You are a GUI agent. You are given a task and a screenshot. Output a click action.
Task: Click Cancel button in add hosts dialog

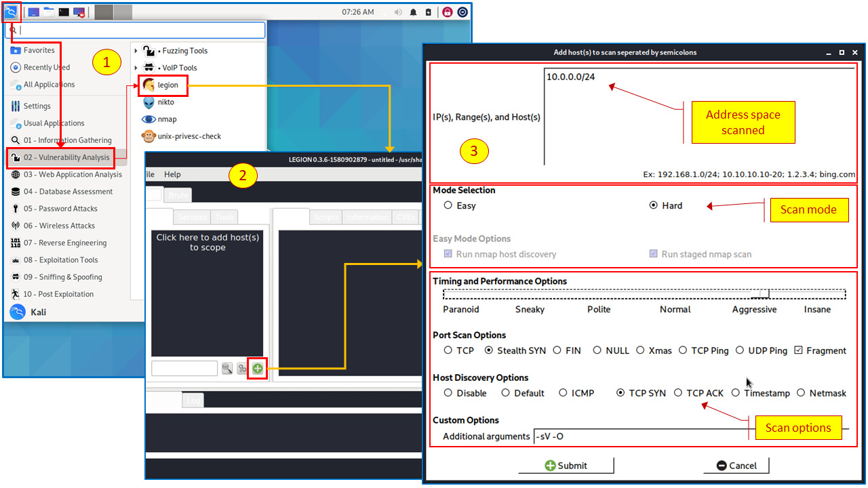point(736,466)
